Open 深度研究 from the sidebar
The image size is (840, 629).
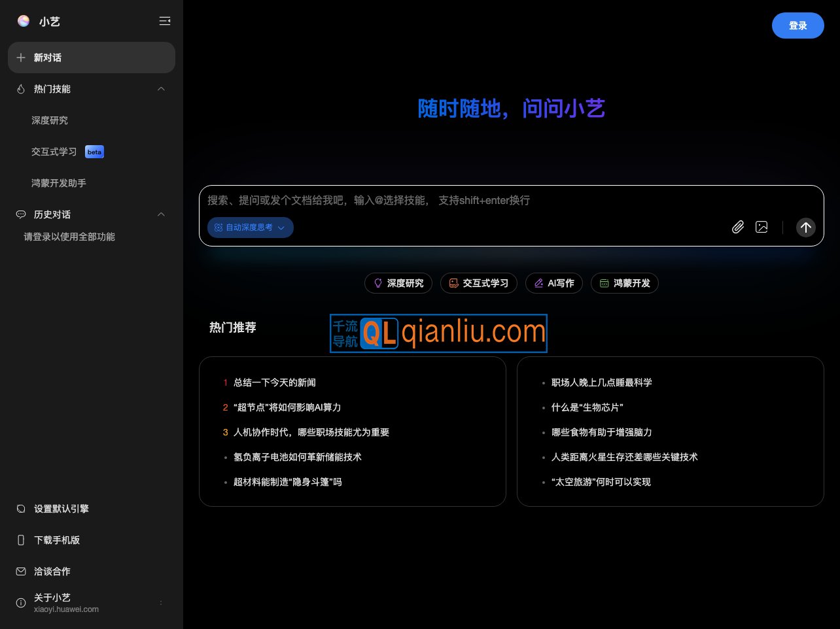[x=50, y=120]
